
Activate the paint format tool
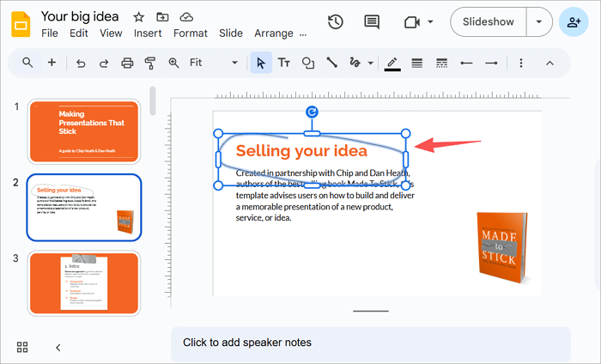(x=150, y=63)
